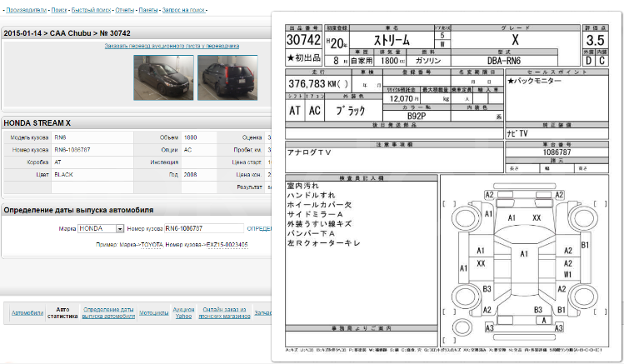Viewport: 624px width, 364px height.
Task: Click the W1 damage mark on car diagram
Action: [567, 275]
